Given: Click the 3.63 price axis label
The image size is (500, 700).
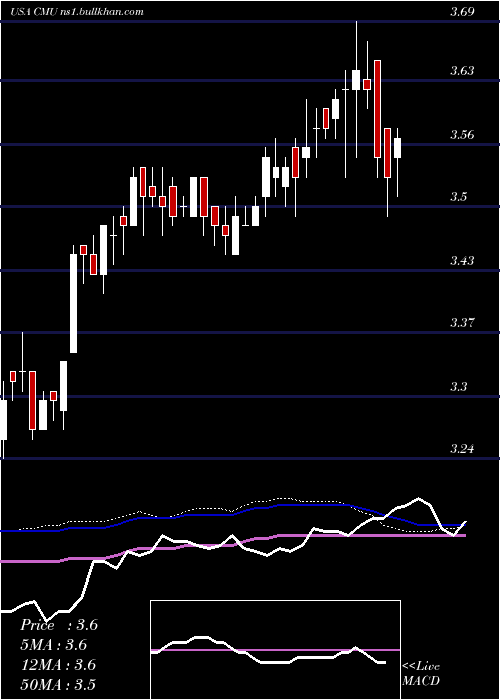Looking at the screenshot, I should (x=462, y=71).
